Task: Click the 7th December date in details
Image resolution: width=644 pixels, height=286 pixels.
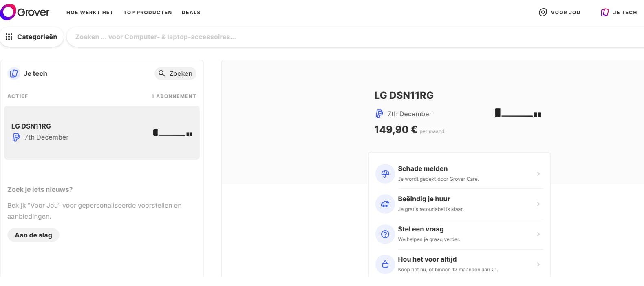Action: [x=409, y=114]
